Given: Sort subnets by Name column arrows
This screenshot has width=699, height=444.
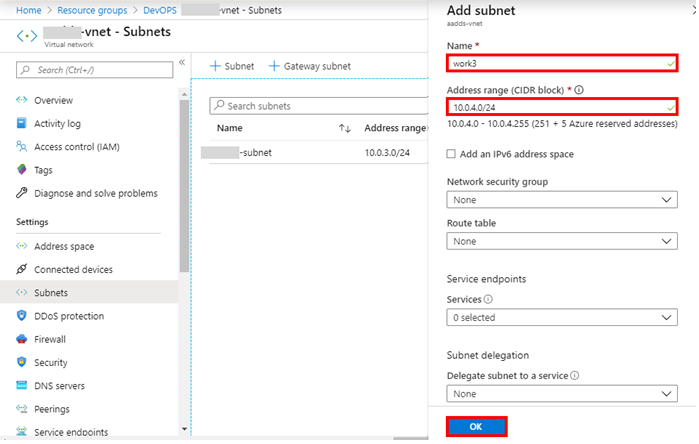Looking at the screenshot, I should (345, 128).
